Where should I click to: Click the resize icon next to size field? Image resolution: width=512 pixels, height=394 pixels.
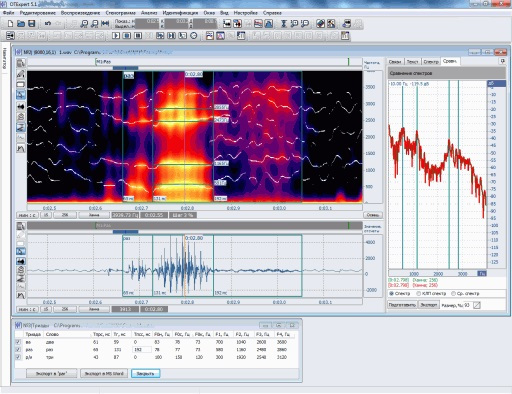tap(477, 305)
